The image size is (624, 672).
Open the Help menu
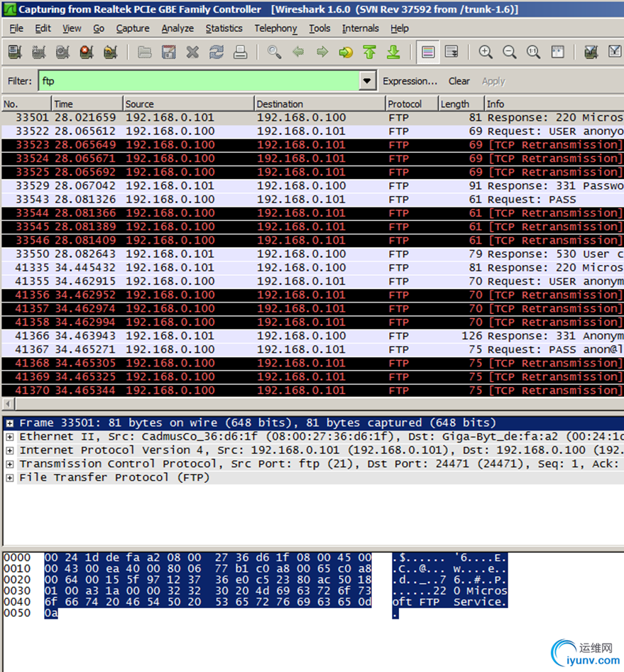[399, 28]
